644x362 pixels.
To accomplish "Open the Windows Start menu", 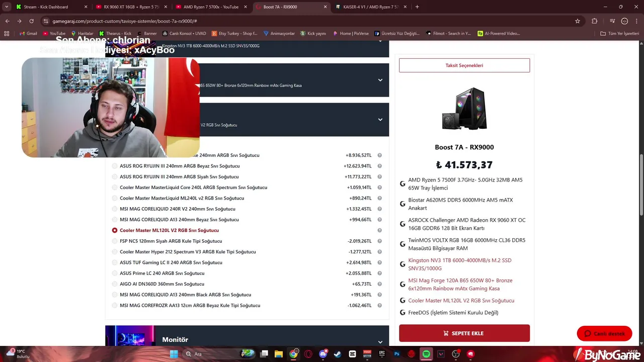I will (x=174, y=354).
